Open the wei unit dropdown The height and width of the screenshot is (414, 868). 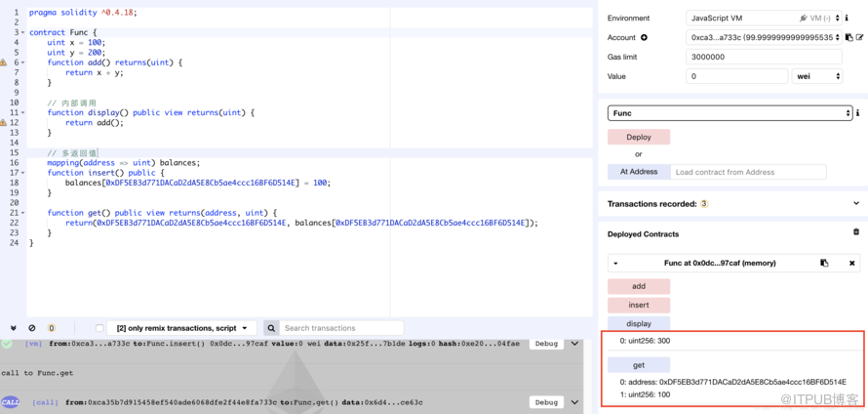[817, 76]
